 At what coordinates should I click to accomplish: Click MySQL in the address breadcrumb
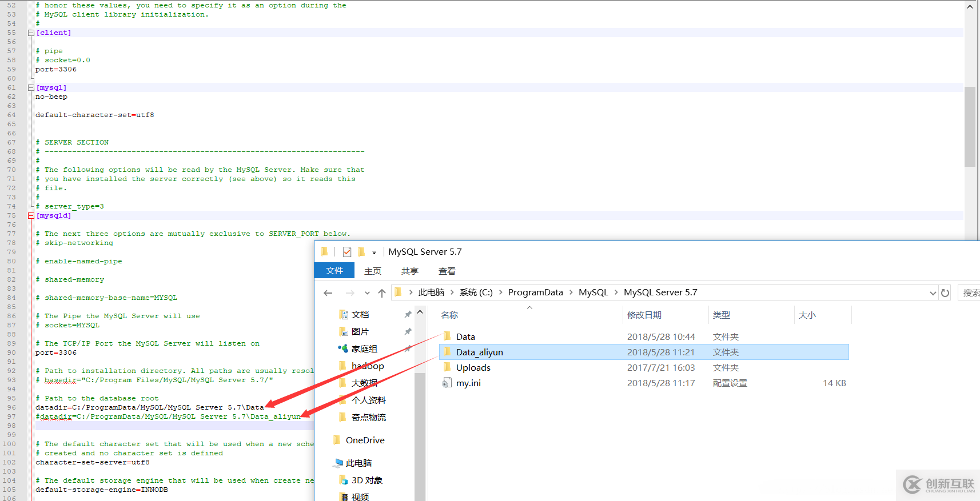[x=593, y=292]
